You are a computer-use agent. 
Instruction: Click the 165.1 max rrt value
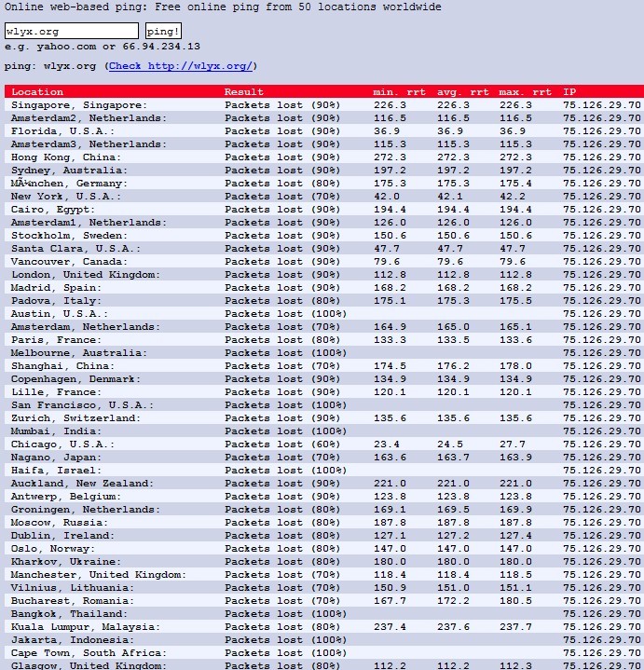pyautogui.click(x=515, y=327)
